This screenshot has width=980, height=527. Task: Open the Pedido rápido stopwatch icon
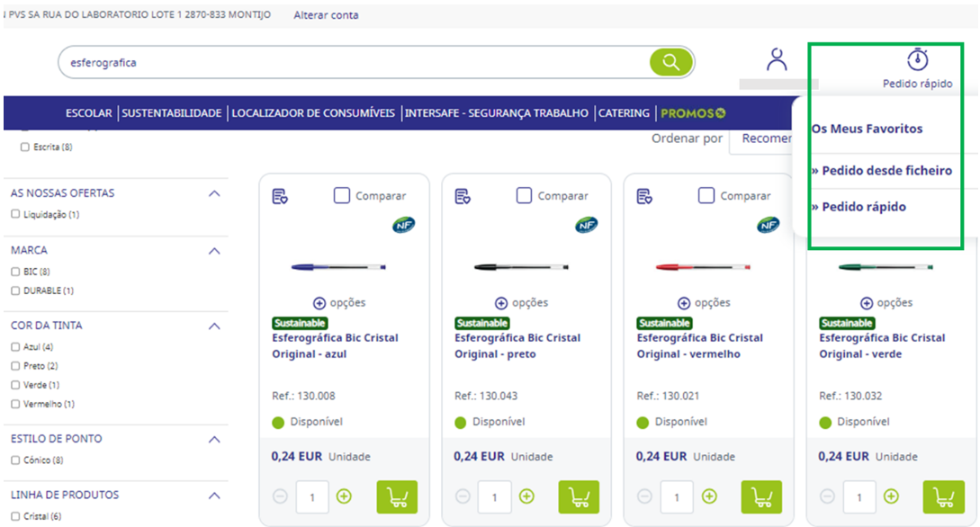[918, 60]
